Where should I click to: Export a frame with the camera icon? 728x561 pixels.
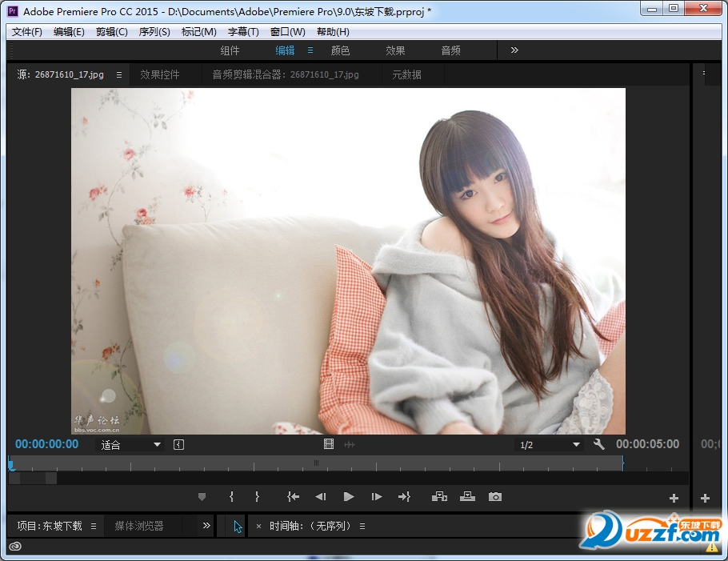[495, 497]
